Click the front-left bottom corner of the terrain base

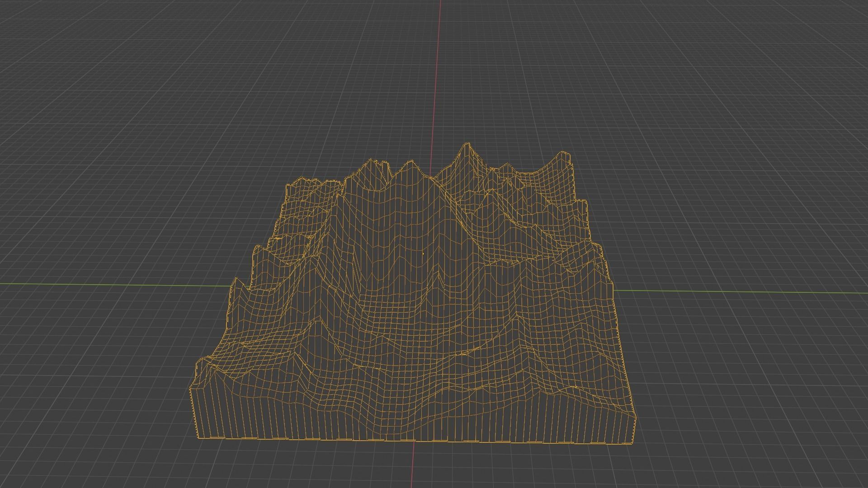coord(199,438)
